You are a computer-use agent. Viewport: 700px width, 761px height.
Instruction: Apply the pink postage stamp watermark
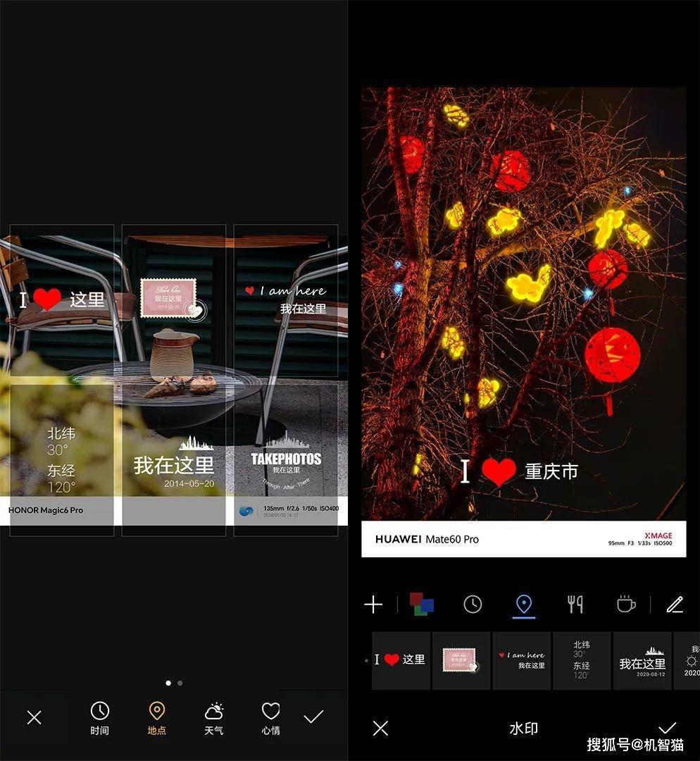point(461,660)
